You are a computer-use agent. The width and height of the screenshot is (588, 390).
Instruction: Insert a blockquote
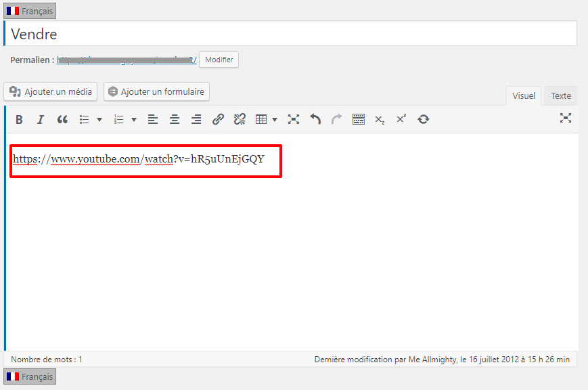pos(62,119)
